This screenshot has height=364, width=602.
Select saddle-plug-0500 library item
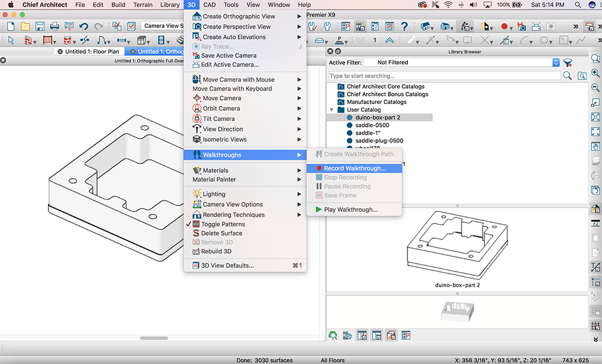379,141
